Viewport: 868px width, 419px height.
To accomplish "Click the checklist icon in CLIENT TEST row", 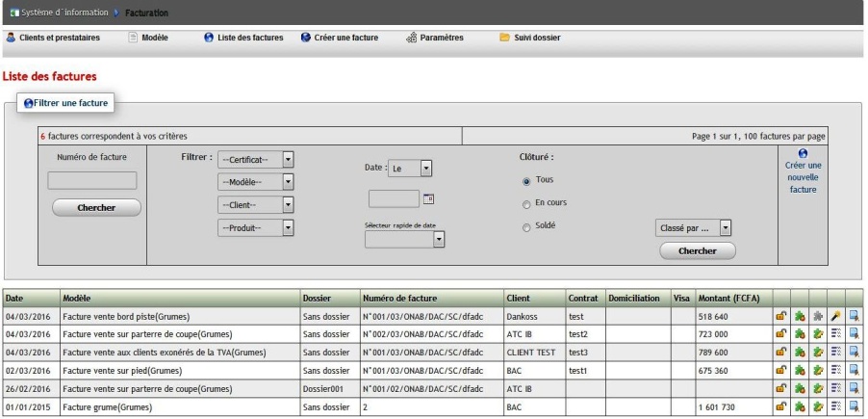I will (836, 353).
